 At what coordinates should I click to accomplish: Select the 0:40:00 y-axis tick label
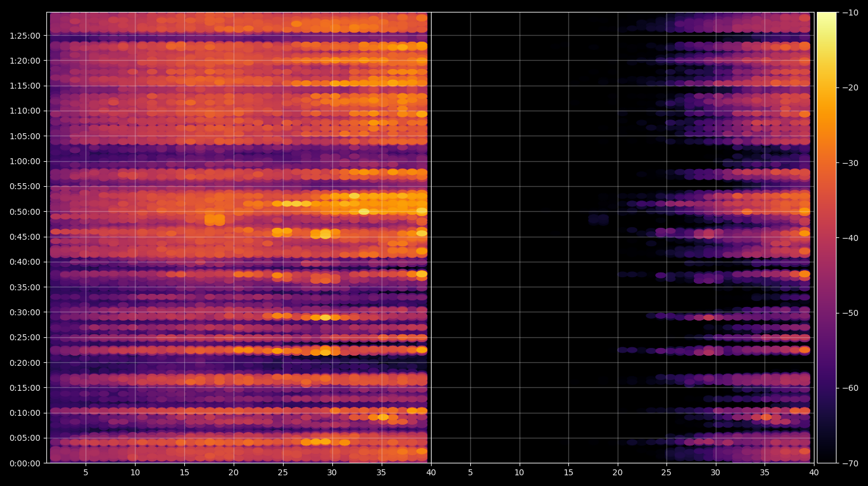[x=25, y=262]
